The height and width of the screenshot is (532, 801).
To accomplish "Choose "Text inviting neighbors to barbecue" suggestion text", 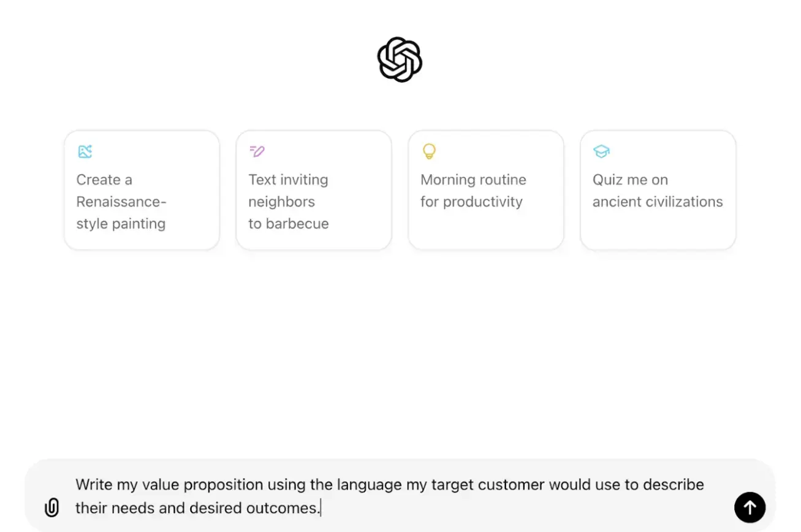I will tap(288, 202).
